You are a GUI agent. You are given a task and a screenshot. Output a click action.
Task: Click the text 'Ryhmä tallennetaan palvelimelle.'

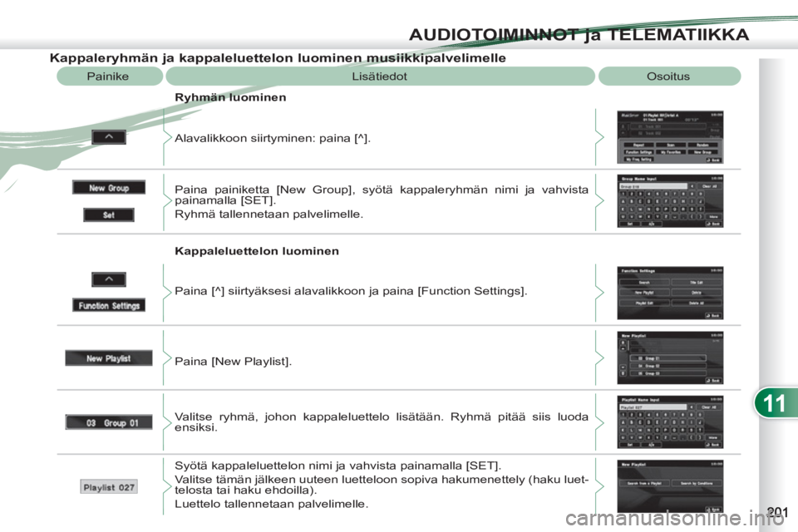pyautogui.click(x=268, y=214)
